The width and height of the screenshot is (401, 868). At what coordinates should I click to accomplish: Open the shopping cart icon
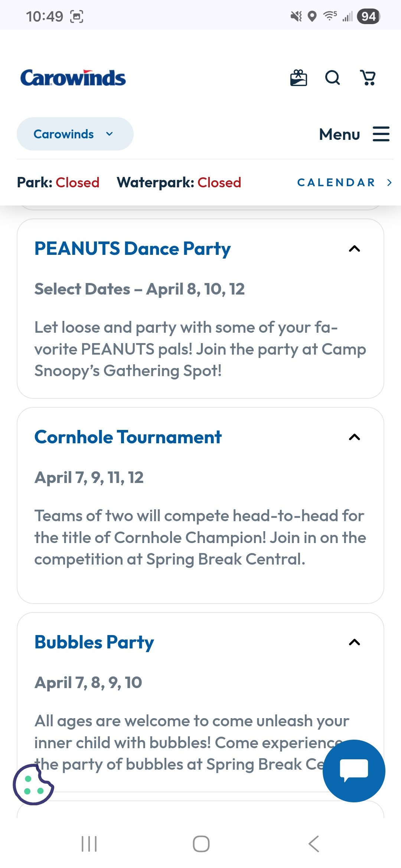tap(368, 78)
